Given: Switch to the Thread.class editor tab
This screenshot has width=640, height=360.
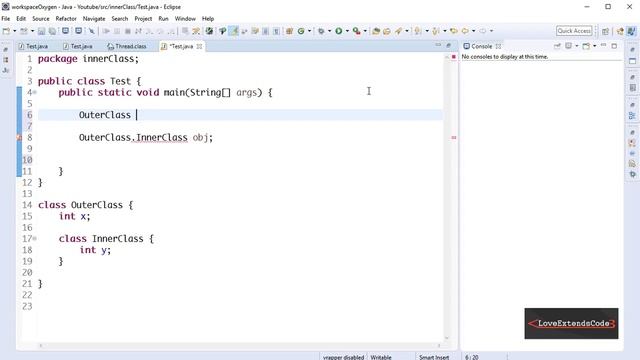Looking at the screenshot, I should [x=127, y=47].
